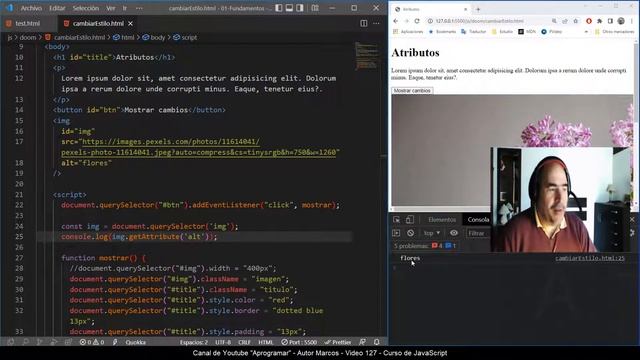The height and width of the screenshot is (360, 640).
Task: Show the console sidebar in DevTools
Action: click(x=396, y=233)
